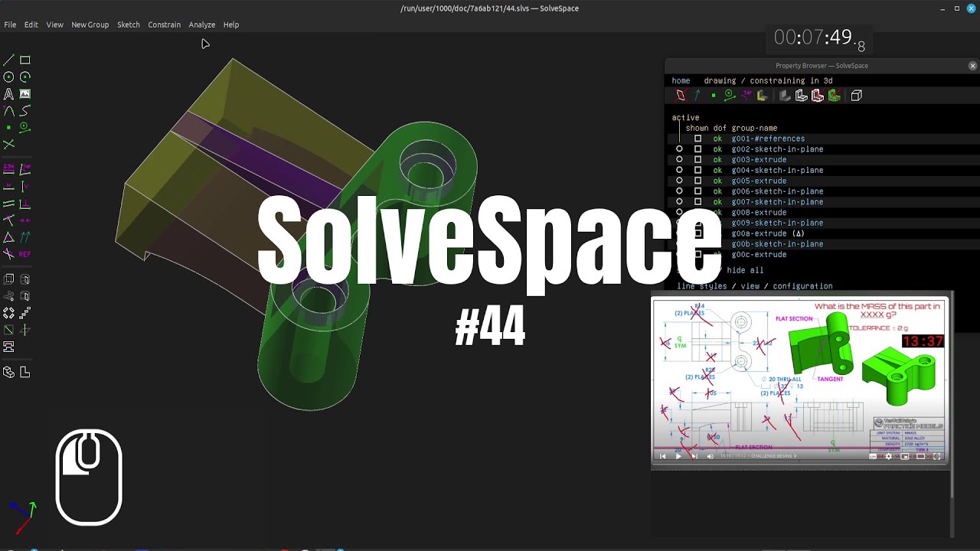Enter fullscreen on embedded video
Screen dimensions: 980x551
[x=937, y=456]
